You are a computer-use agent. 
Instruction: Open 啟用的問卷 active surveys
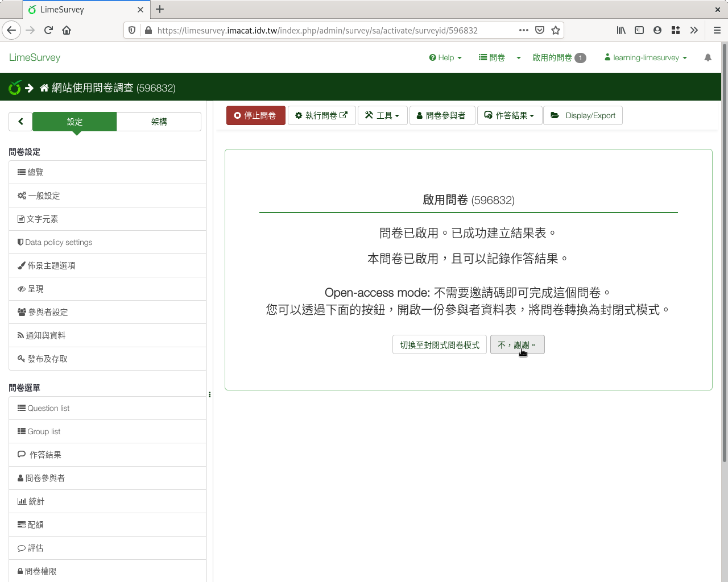(559, 57)
